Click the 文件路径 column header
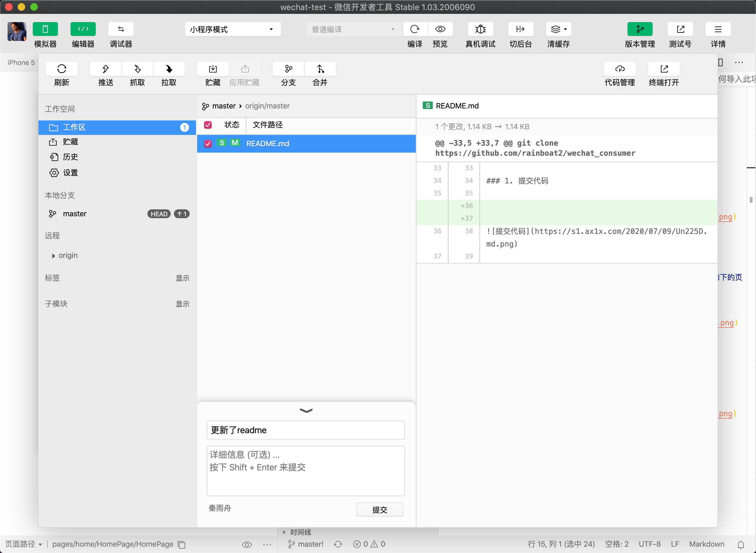756x553 pixels. (268, 125)
